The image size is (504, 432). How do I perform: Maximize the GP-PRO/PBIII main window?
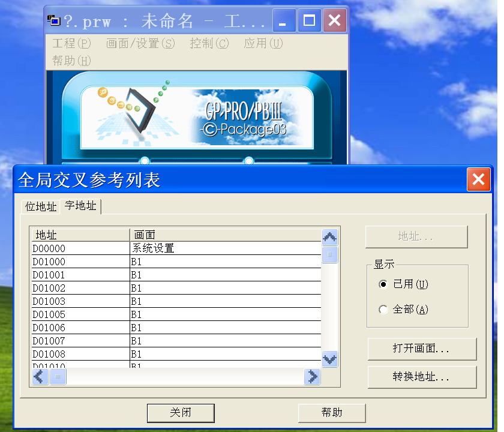pyautogui.click(x=310, y=21)
